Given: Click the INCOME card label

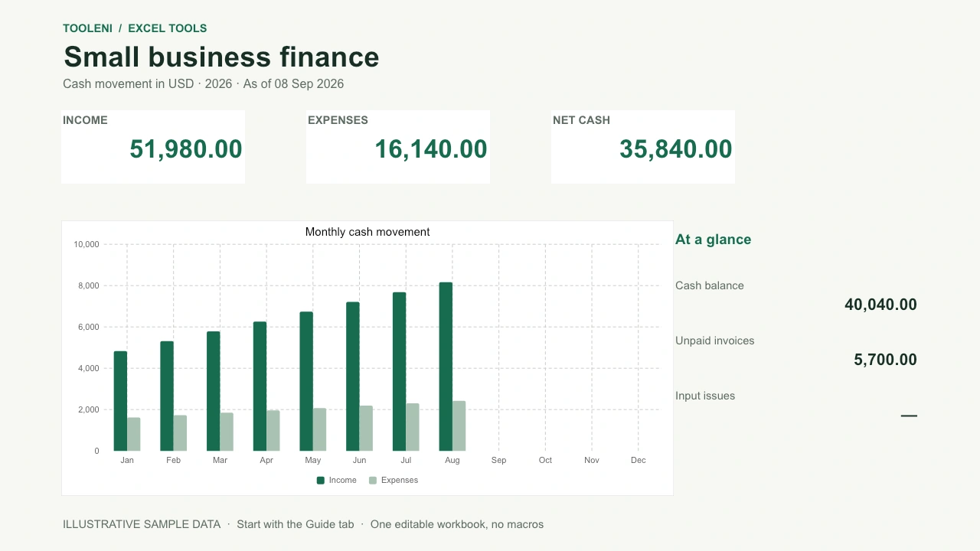Looking at the screenshot, I should 85,120.
